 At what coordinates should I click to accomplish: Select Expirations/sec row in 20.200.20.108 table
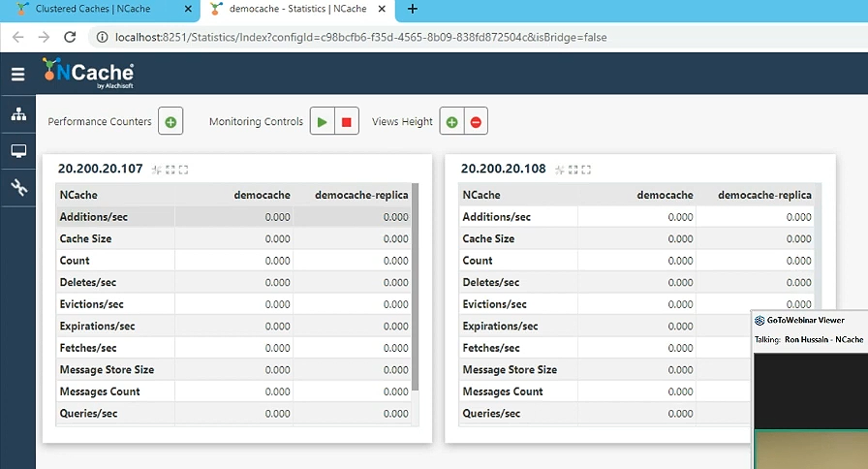(605, 327)
